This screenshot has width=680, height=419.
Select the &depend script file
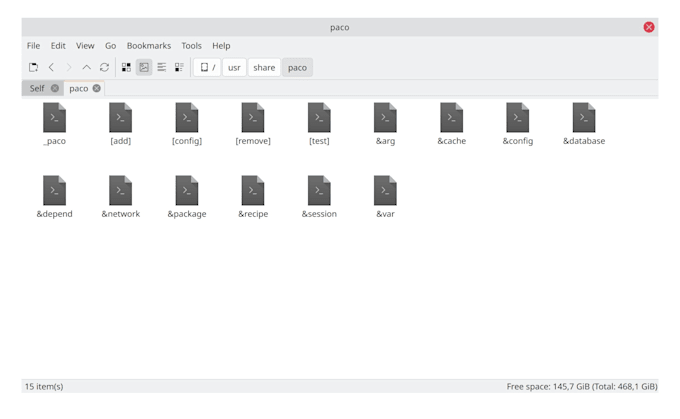click(54, 197)
